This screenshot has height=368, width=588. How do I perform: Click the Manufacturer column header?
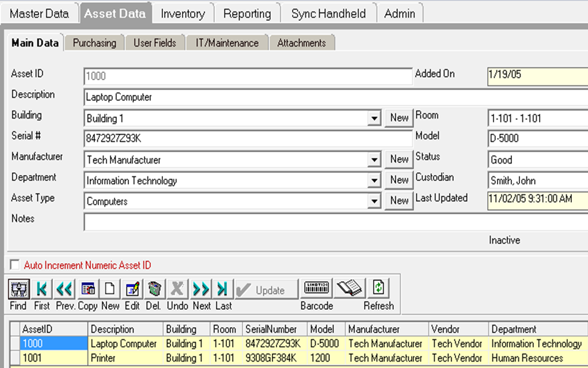[386, 329]
